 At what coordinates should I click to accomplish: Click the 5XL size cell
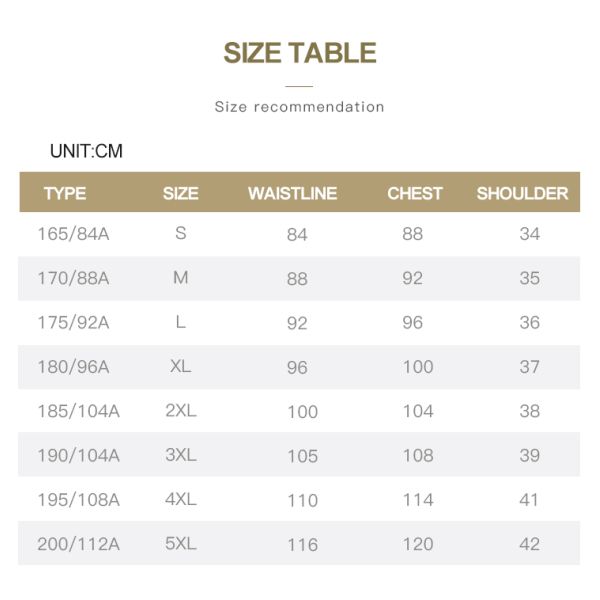click(181, 544)
